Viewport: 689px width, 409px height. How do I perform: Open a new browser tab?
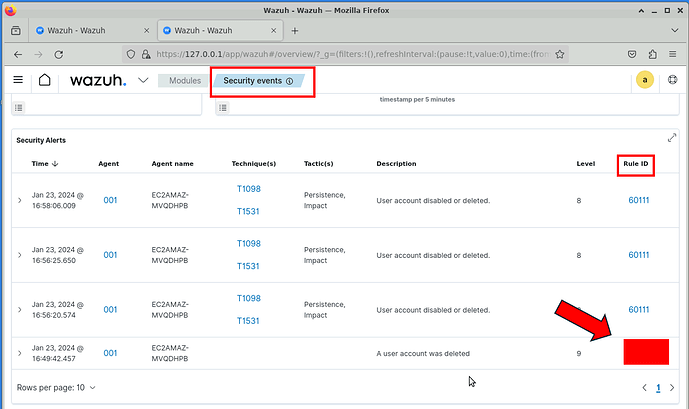click(x=294, y=31)
